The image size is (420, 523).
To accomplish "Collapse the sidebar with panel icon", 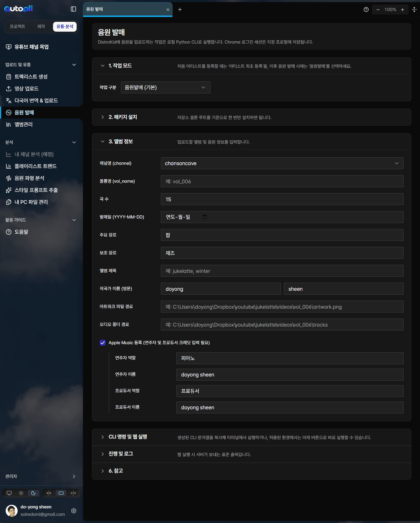I will click(x=73, y=9).
